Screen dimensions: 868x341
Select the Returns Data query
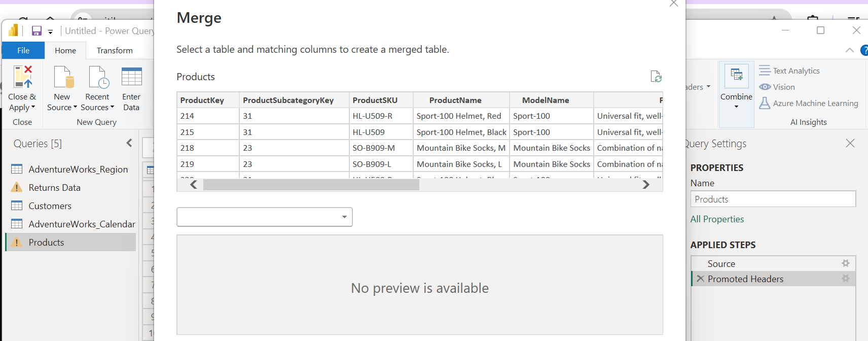tap(71, 187)
